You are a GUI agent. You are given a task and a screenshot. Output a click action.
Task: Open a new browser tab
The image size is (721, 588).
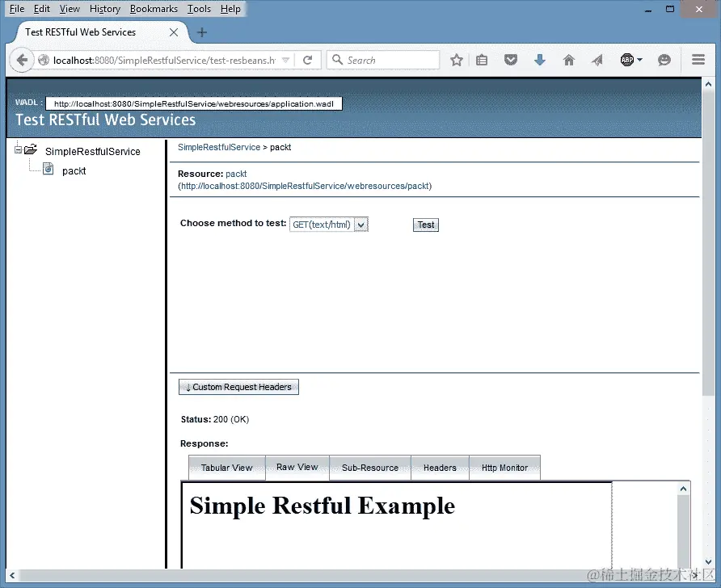coord(202,32)
